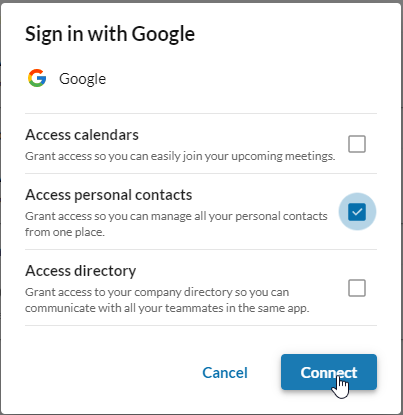Uncheck the Access personal contacts checkbox
Viewport: 403px width, 415px height.
(x=357, y=212)
